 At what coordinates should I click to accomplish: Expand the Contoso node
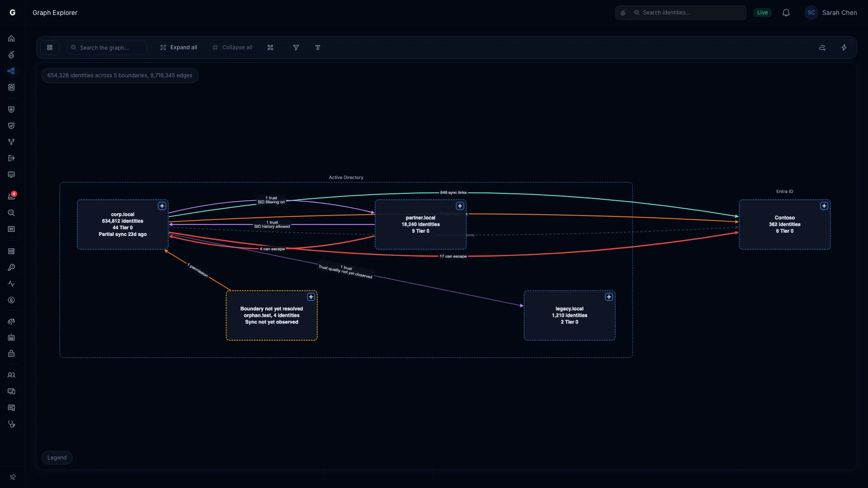click(x=824, y=206)
